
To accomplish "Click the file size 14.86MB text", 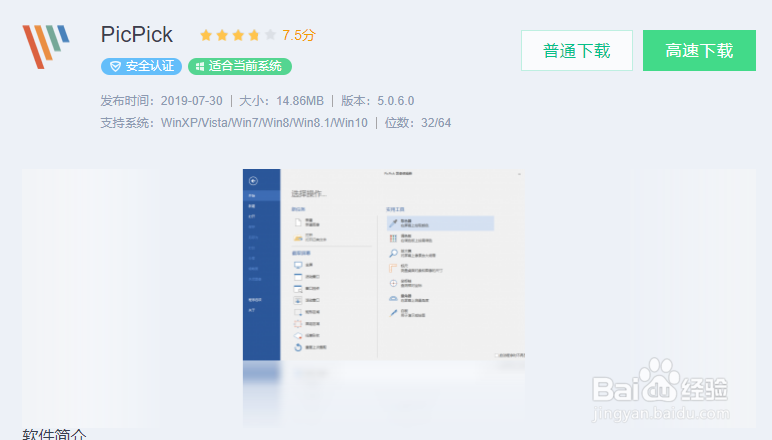I will (300, 101).
